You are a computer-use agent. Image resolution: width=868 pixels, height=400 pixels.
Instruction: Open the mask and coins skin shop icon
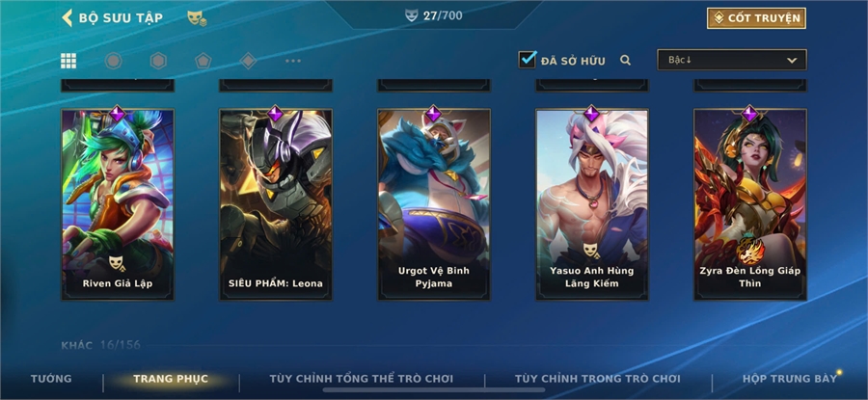click(x=197, y=17)
